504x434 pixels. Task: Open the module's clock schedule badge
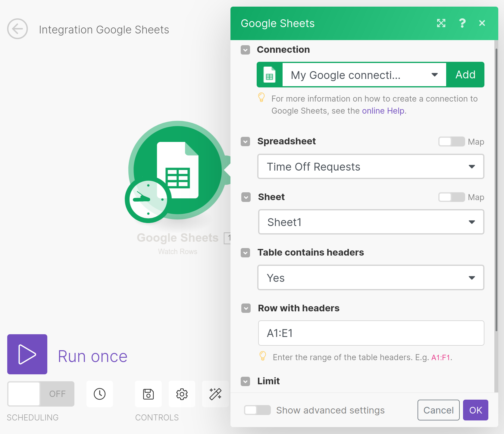coord(148,200)
